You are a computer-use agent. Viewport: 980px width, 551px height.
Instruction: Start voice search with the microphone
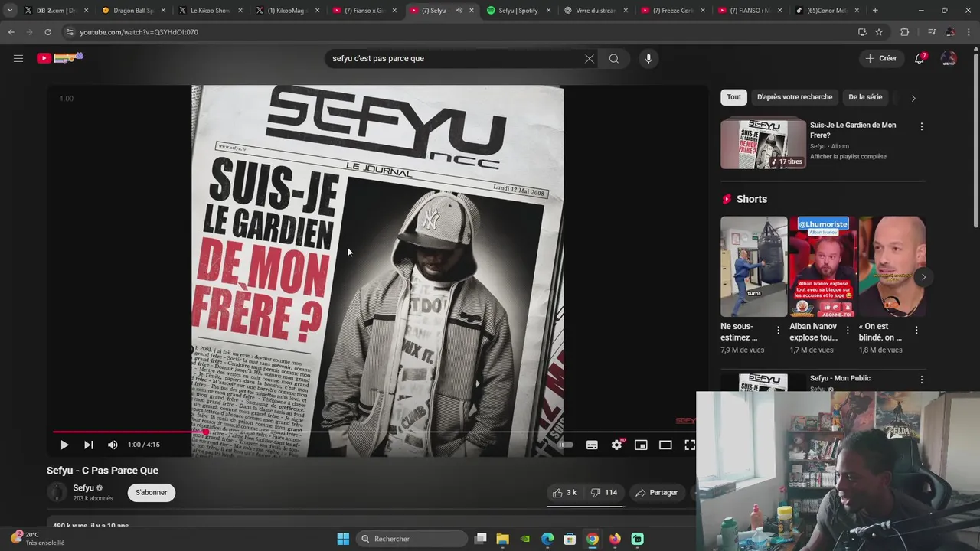(648, 59)
